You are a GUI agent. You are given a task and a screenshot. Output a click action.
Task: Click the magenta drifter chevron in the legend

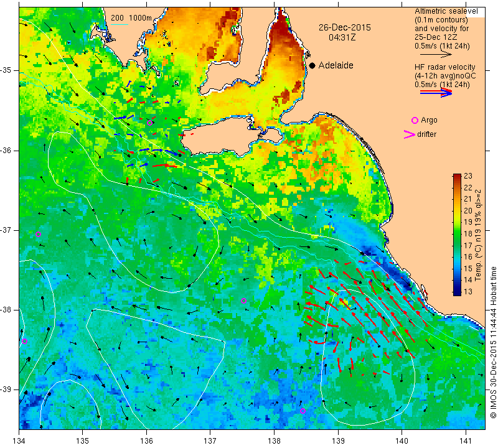410,134
